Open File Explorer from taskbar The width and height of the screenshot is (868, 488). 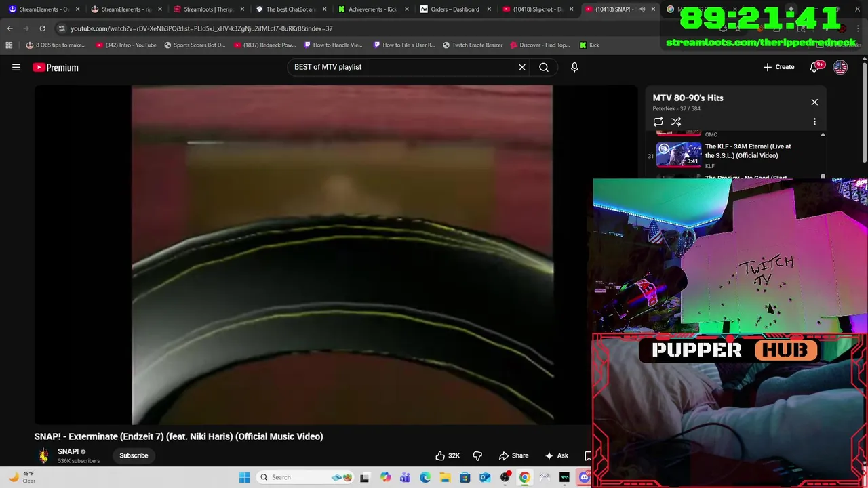[x=445, y=477]
